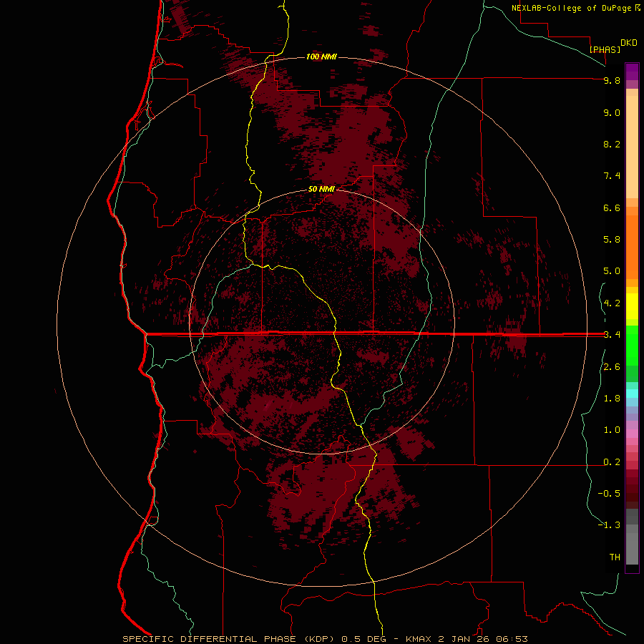The height and width of the screenshot is (644, 644).
Task: Click the bright green segment of the color bar
Action: 632,345
